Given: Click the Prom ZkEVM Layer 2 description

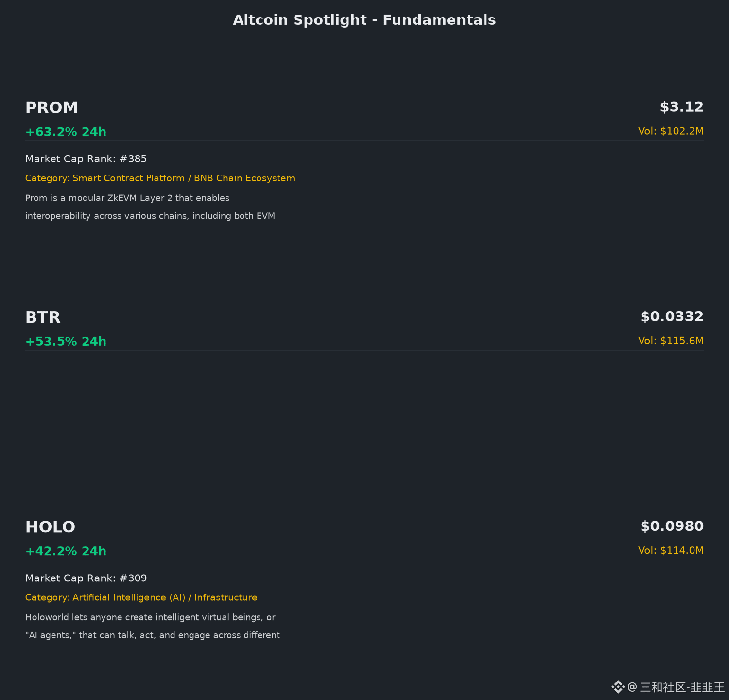Looking at the screenshot, I should [x=150, y=207].
